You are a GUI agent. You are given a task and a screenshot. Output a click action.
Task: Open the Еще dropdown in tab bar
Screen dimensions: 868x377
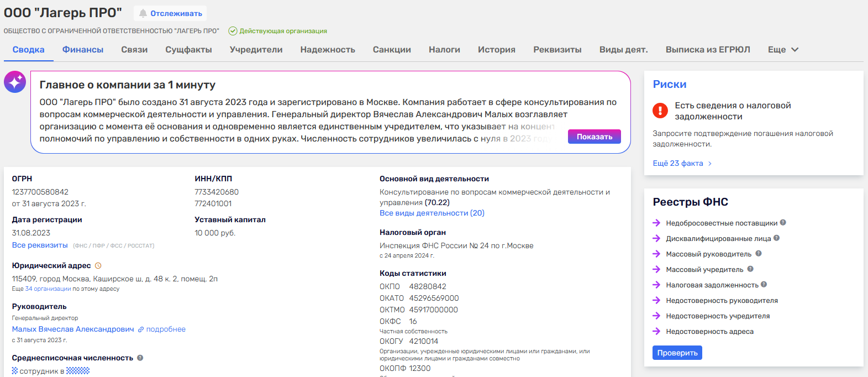(x=783, y=50)
